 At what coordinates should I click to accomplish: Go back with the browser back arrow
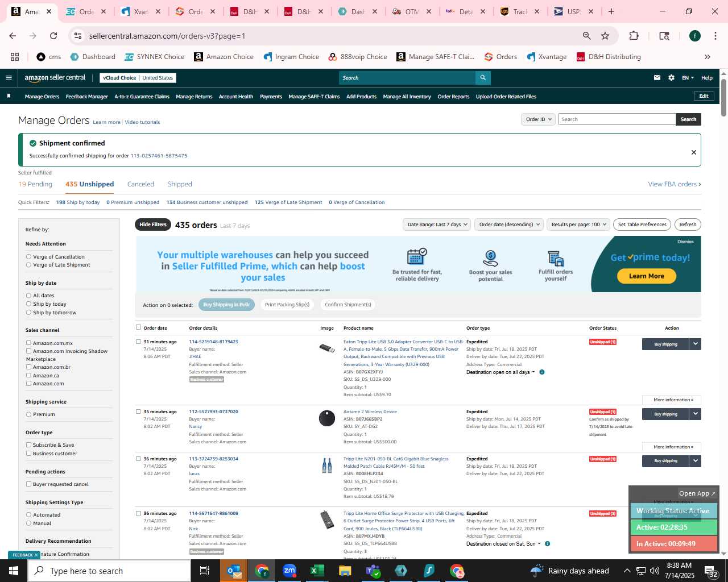13,36
